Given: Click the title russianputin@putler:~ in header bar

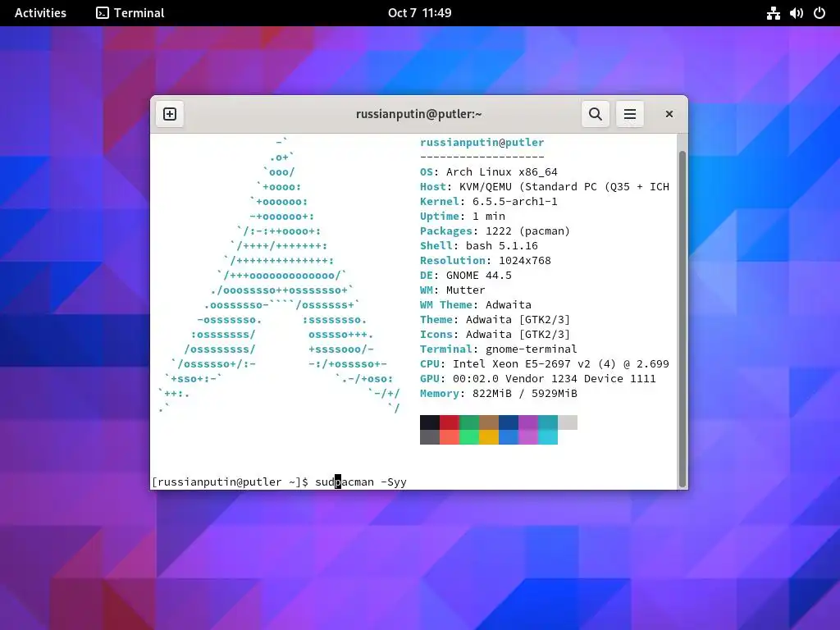Looking at the screenshot, I should coord(419,114).
